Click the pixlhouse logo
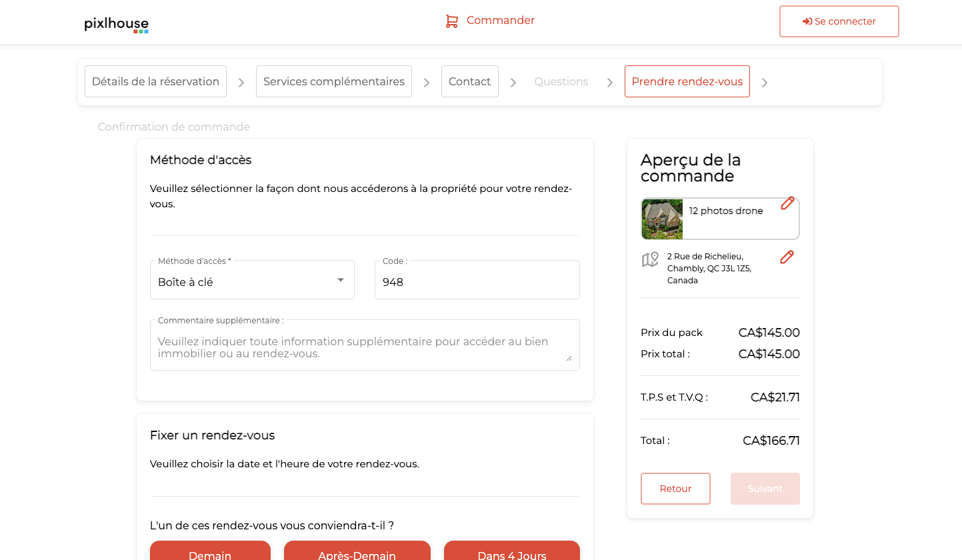This screenshot has width=962, height=560. (x=117, y=24)
